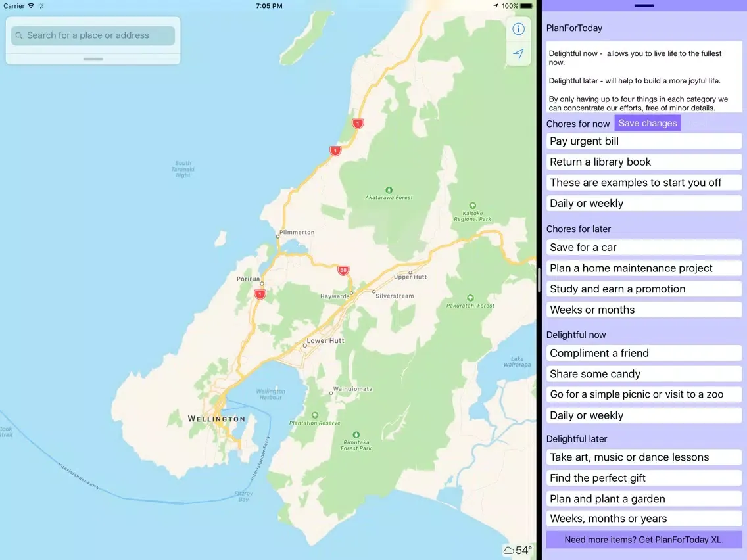Edit Daily or weekly field under Delightful now
Image resolution: width=747 pixels, height=560 pixels.
click(644, 415)
